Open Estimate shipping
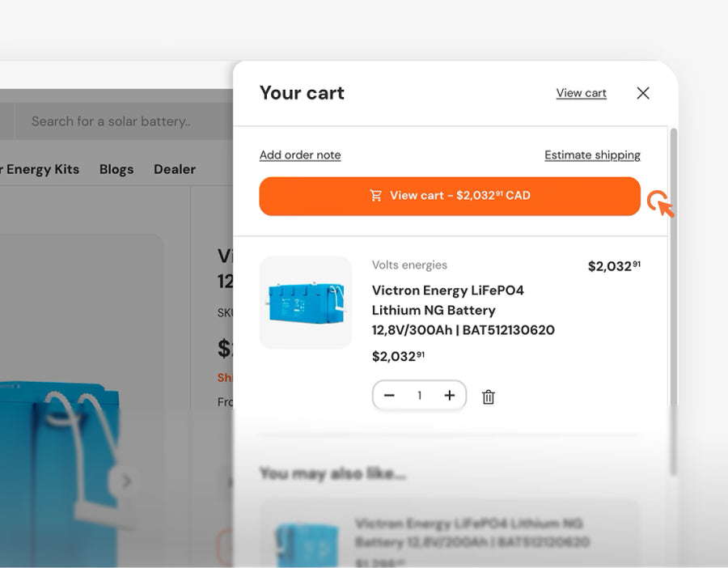Viewport: 728px width, 568px height. [x=592, y=155]
